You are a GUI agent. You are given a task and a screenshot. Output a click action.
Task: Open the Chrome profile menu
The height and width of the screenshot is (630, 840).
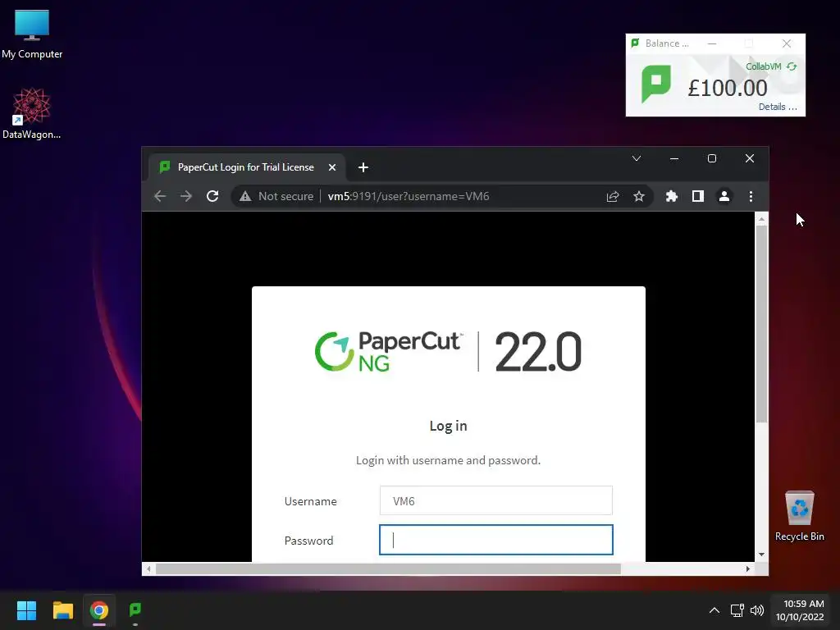(724, 197)
